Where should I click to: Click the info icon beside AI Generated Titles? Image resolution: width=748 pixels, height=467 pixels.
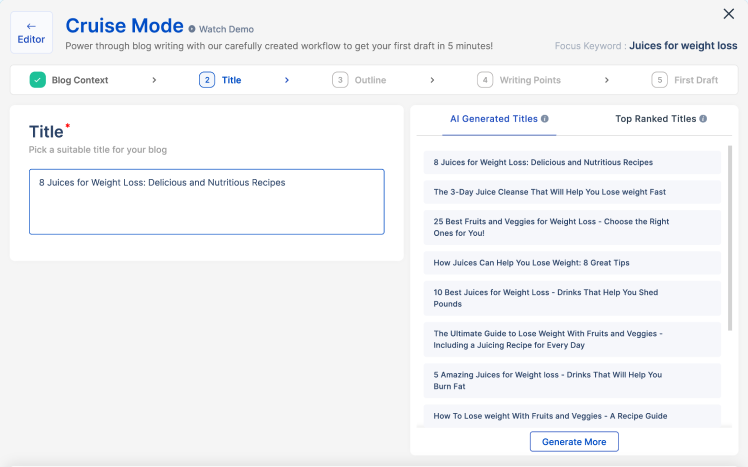point(545,119)
